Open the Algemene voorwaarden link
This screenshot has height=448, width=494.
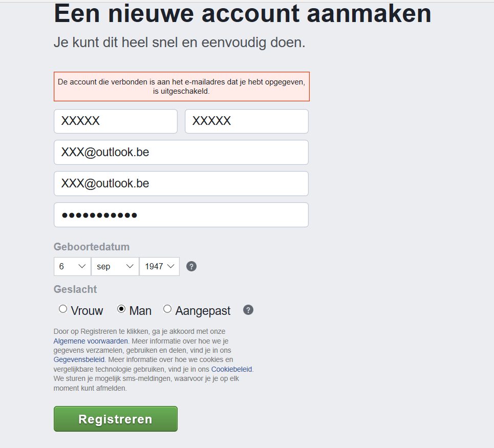[x=91, y=341]
